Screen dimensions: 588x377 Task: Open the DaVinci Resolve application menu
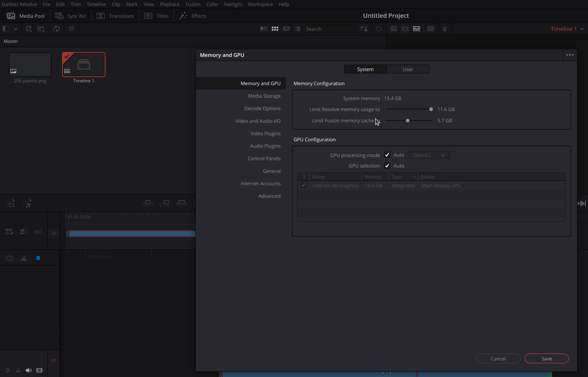pos(19,4)
